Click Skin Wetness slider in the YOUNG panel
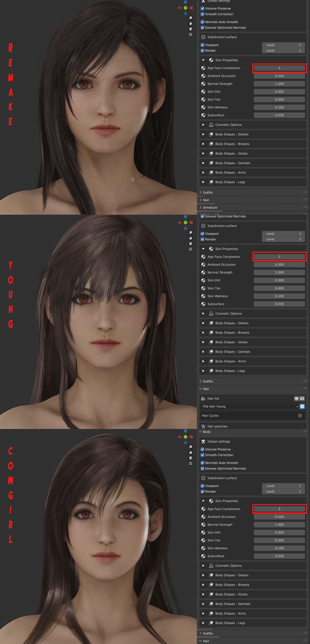310x644 pixels. coord(279,296)
